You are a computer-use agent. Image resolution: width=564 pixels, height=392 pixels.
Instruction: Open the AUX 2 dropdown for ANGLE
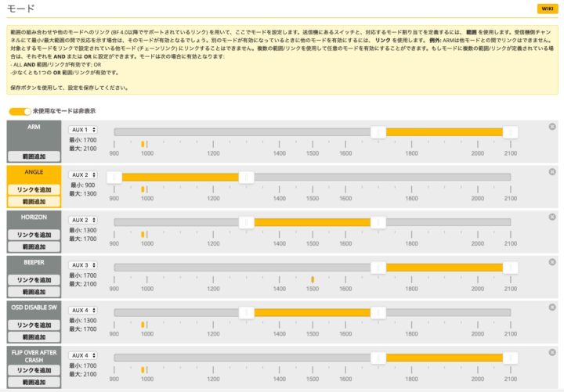[x=83, y=174]
